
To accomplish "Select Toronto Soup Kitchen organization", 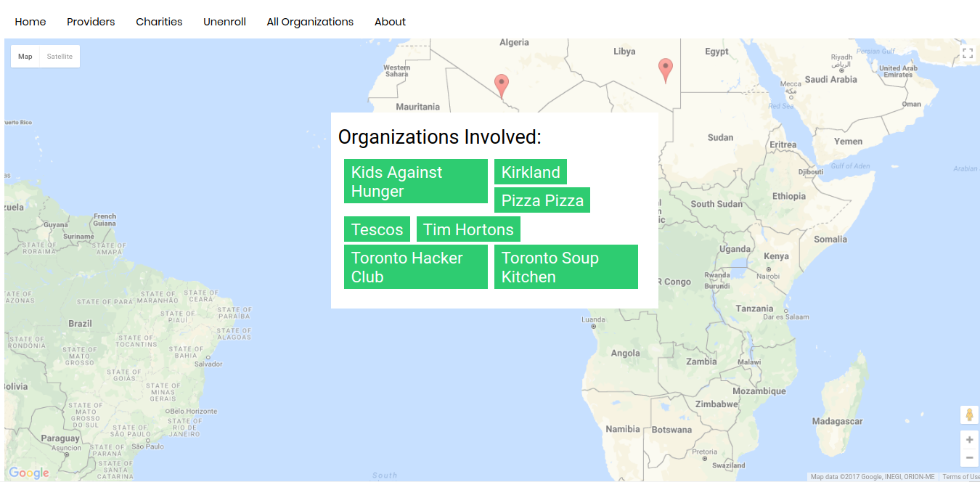I will pyautogui.click(x=566, y=267).
